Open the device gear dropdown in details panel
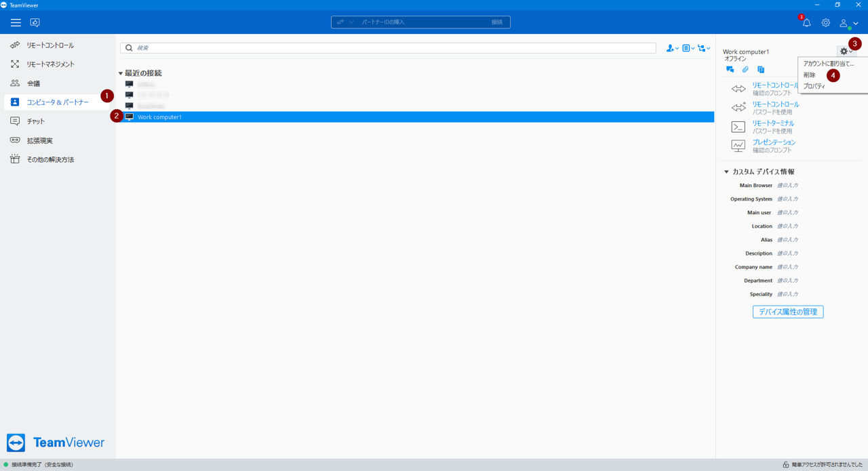This screenshot has width=868, height=471. point(846,52)
